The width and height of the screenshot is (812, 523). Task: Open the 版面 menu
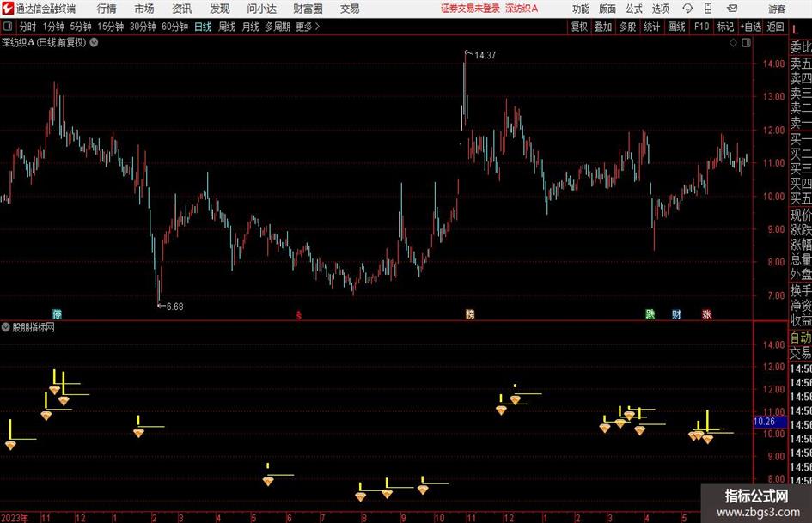tap(607, 9)
